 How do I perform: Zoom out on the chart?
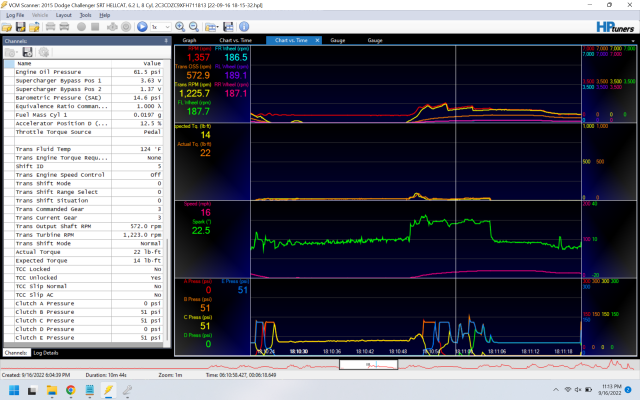(194, 27)
